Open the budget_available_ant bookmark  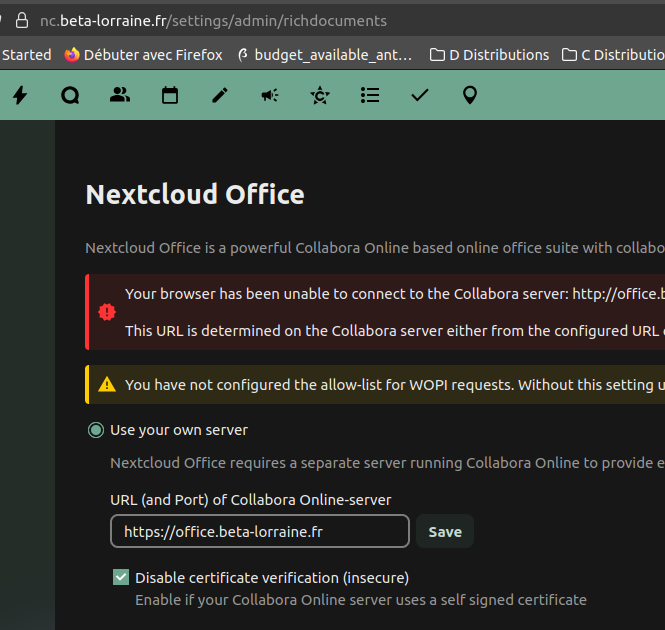324,55
